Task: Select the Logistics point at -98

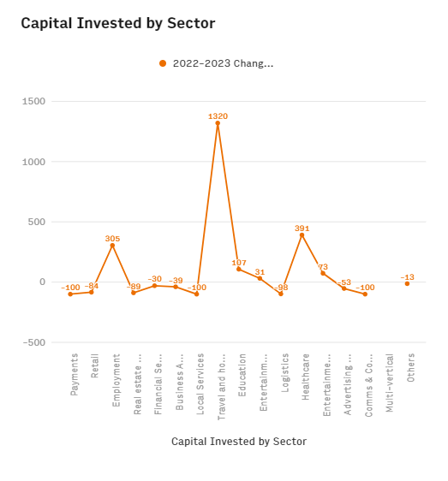Action: (281, 294)
